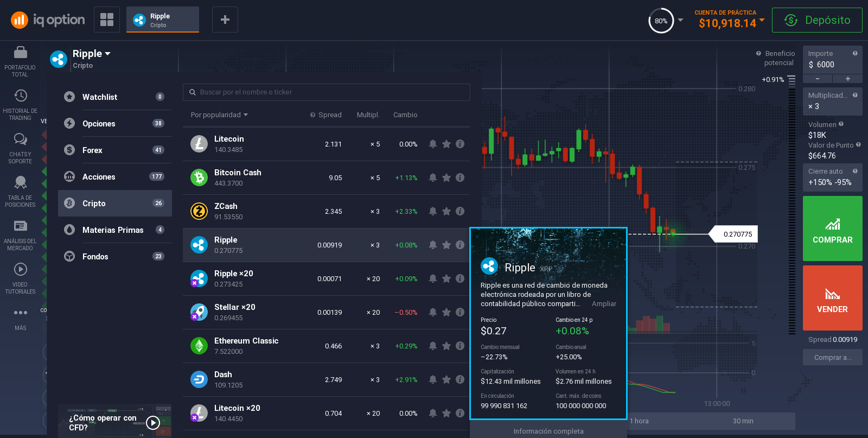Click the green COMPRAR button
This screenshot has width=868, height=438.
tap(832, 228)
